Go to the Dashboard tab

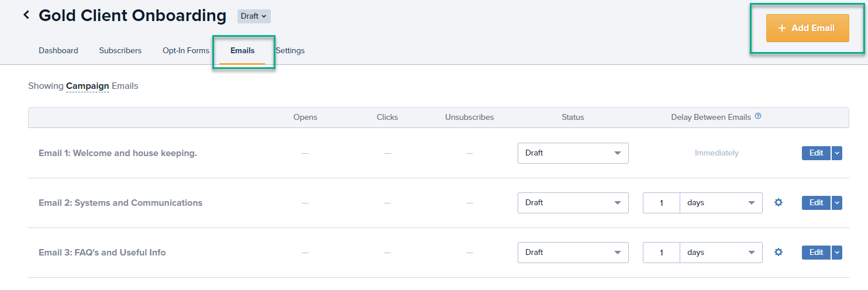pyautogui.click(x=58, y=51)
